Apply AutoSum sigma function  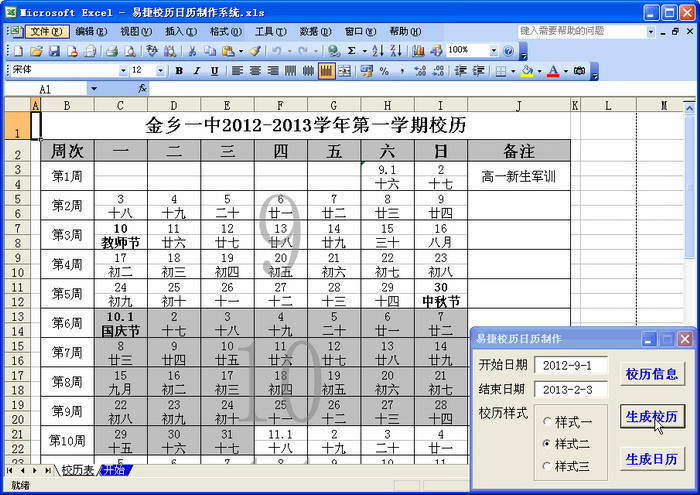[x=352, y=51]
